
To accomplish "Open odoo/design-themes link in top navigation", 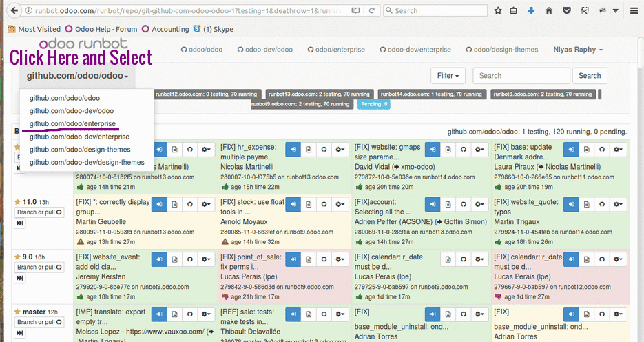I will [501, 50].
